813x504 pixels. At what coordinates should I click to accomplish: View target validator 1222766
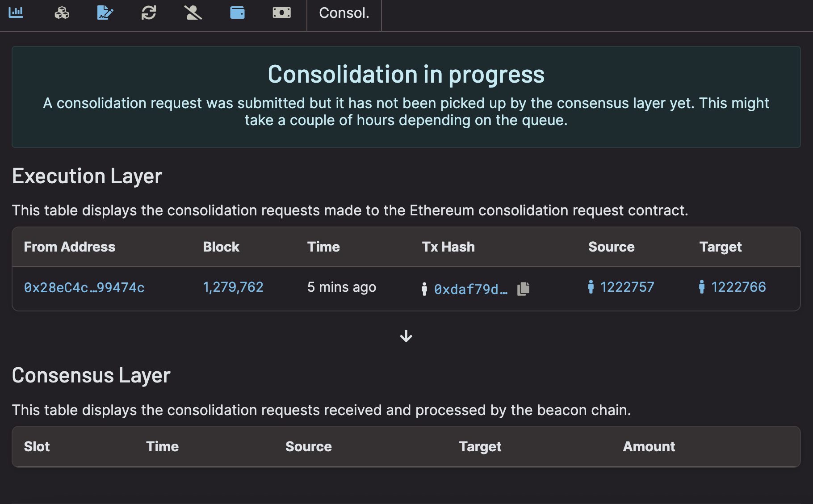738,287
